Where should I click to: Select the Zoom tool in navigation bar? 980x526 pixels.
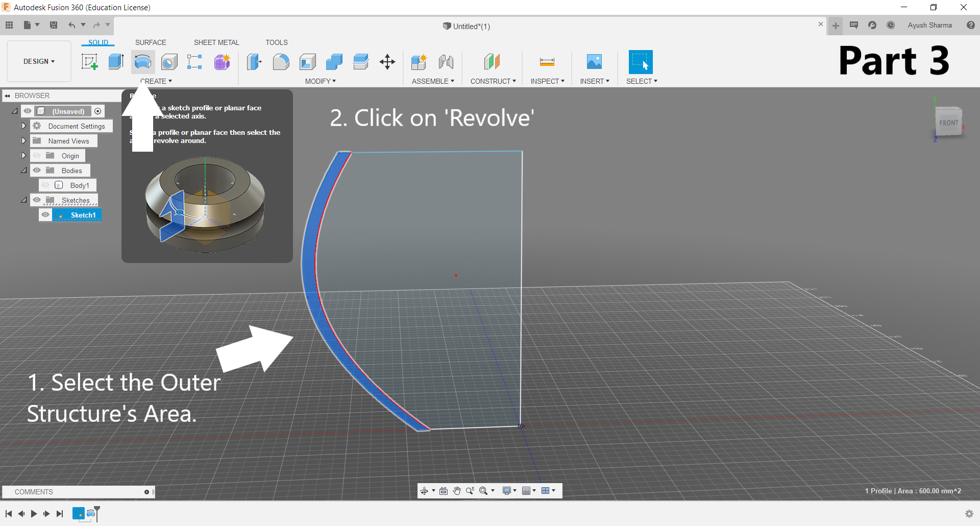click(470, 491)
